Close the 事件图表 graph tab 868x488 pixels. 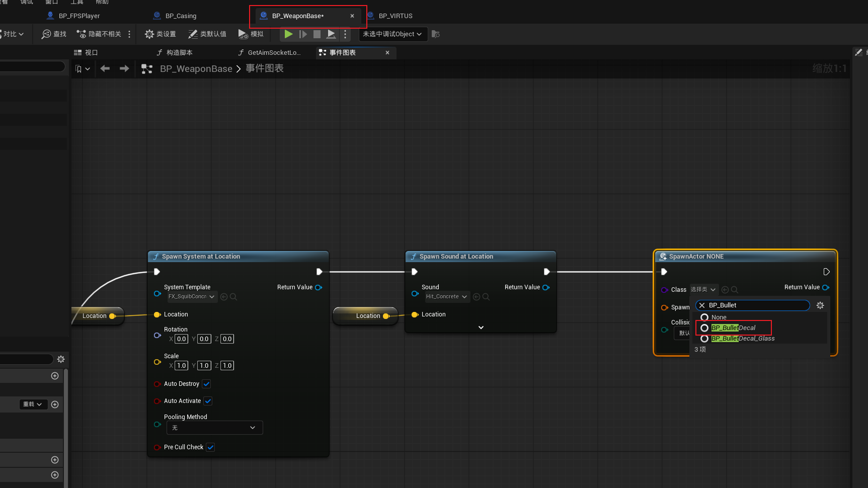[387, 52]
